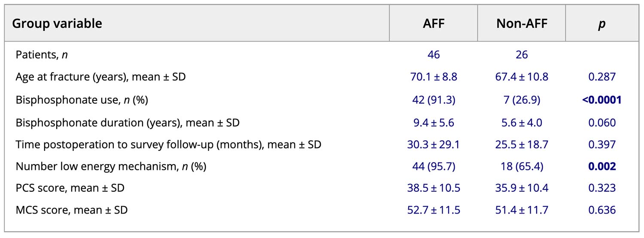Click the AFF age value 70.1 ± 8.8
Screen dimensions: 644x238
tap(433, 77)
